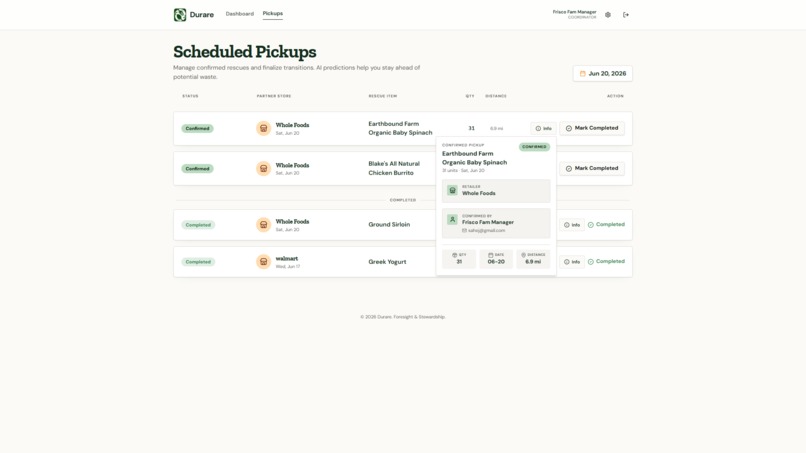Click Completed label in Greek Yogurt row
Screen dimensions: 806x453
click(610, 261)
